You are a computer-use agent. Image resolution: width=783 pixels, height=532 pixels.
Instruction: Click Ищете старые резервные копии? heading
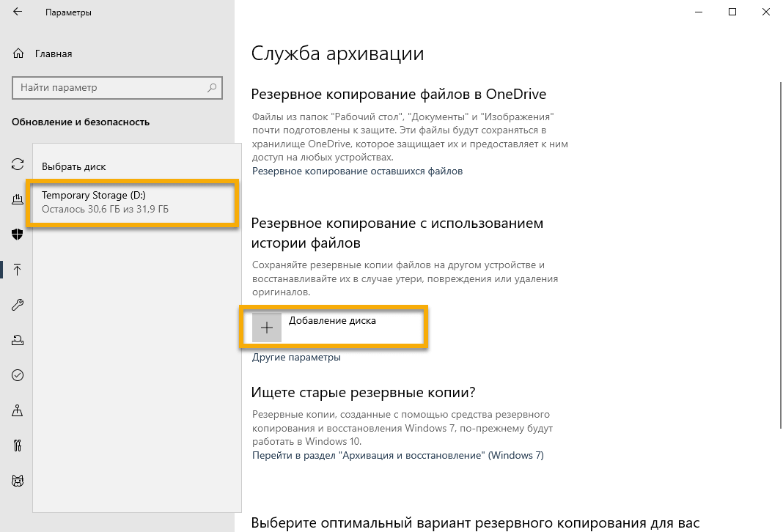363,392
